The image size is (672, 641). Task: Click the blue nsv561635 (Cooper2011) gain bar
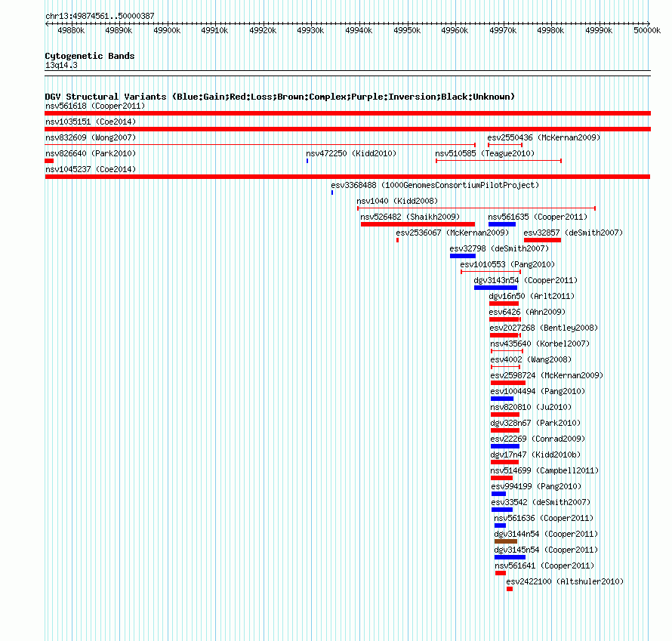(502, 224)
